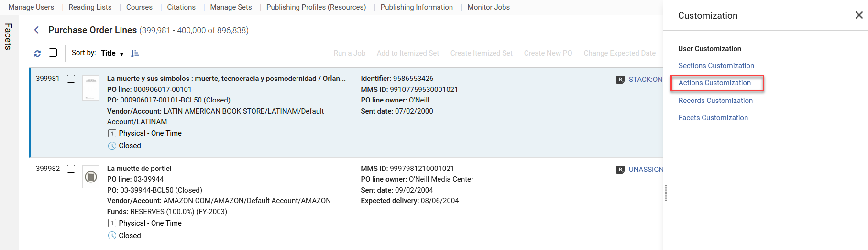Click the panel resize handle on Customization pane edge

666,193
